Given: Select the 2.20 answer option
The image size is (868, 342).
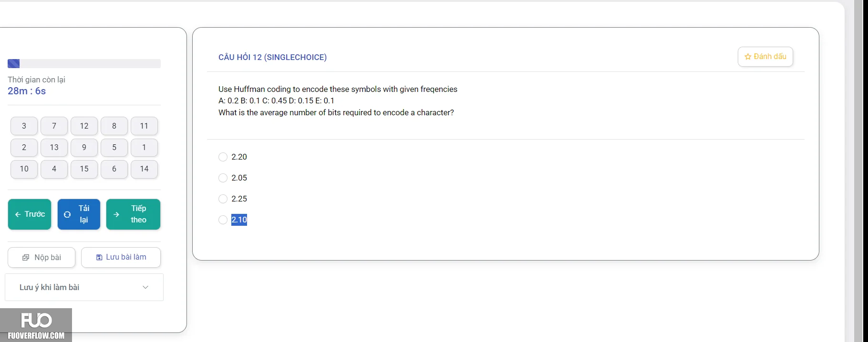Looking at the screenshot, I should [223, 157].
